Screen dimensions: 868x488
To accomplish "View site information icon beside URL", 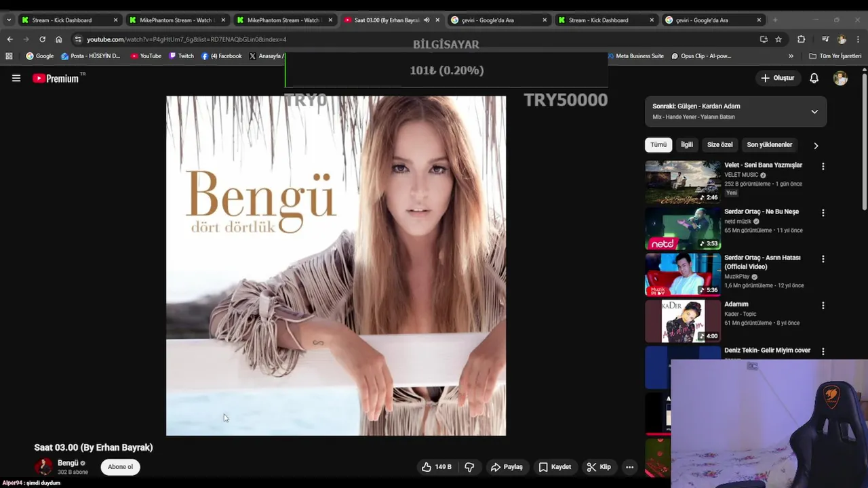I will click(78, 39).
